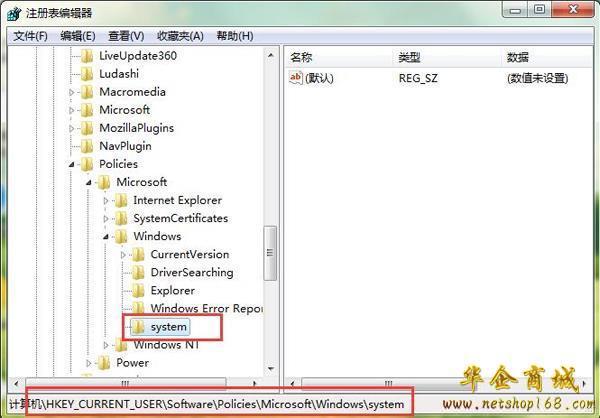The image size is (600, 418).
Task: Select the DriverSearching key label
Action: tap(192, 273)
